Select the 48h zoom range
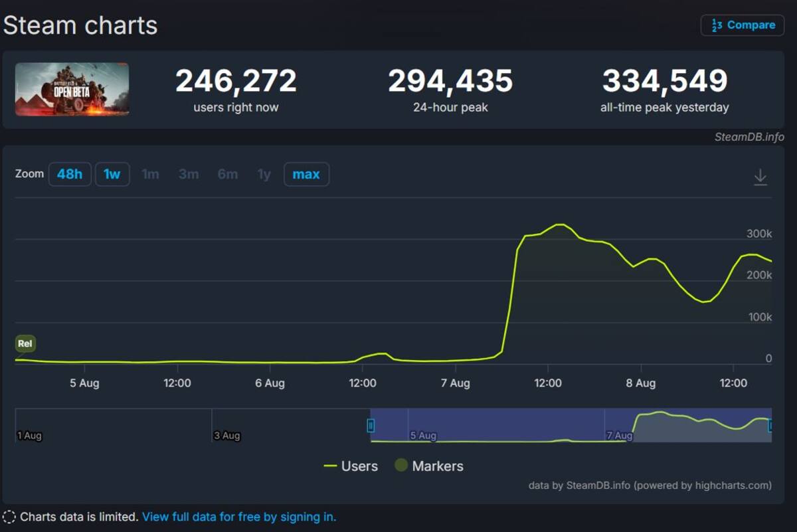 70,174
